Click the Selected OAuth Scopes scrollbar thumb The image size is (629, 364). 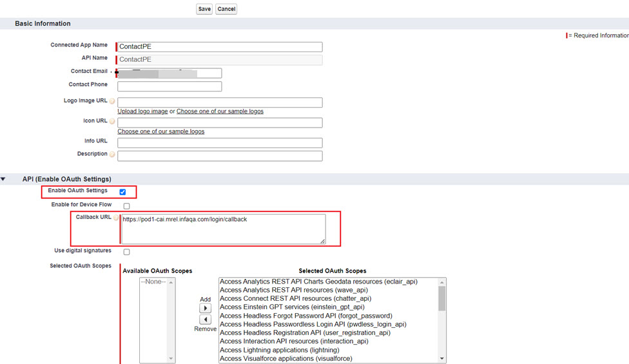tap(441, 298)
